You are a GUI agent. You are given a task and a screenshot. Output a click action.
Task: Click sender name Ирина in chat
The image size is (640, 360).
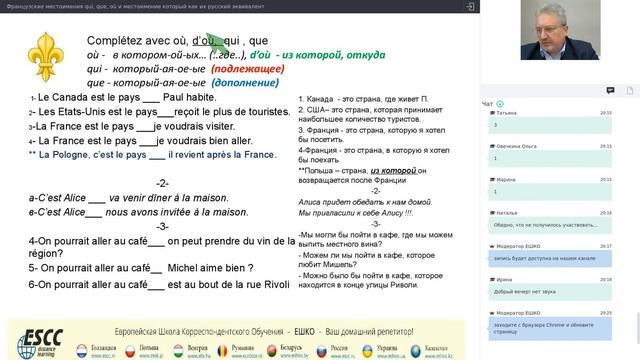[504, 280]
